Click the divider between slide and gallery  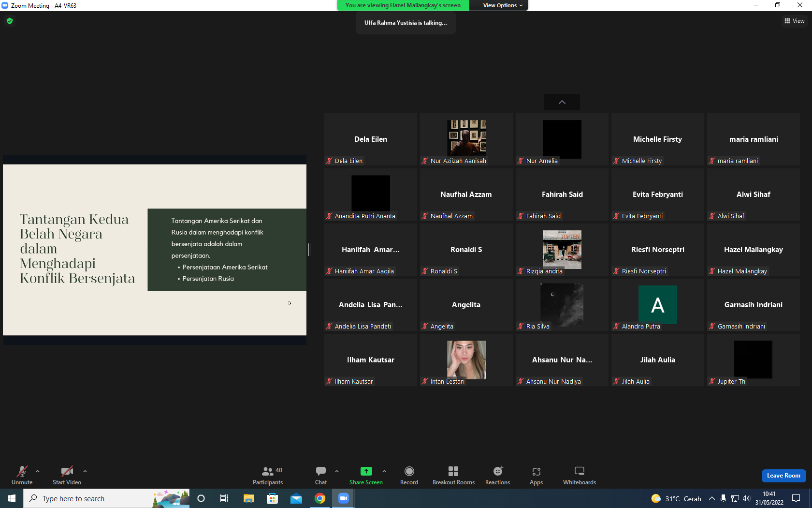click(x=309, y=250)
